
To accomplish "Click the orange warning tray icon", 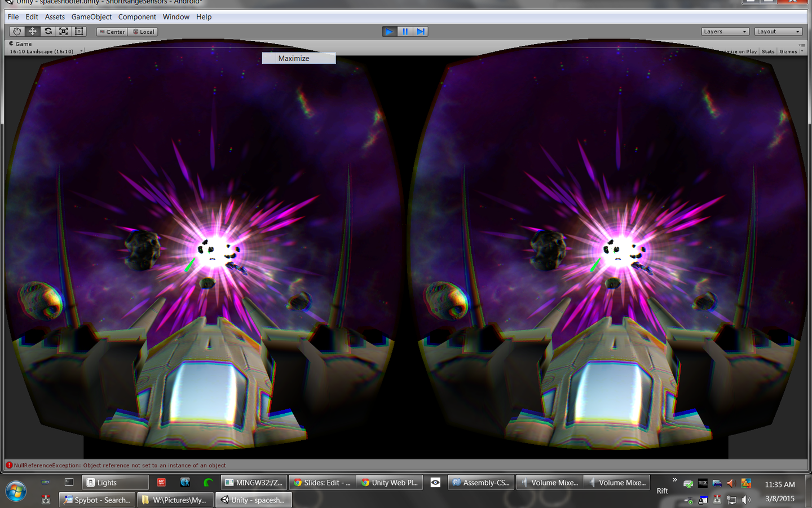I will point(746,483).
